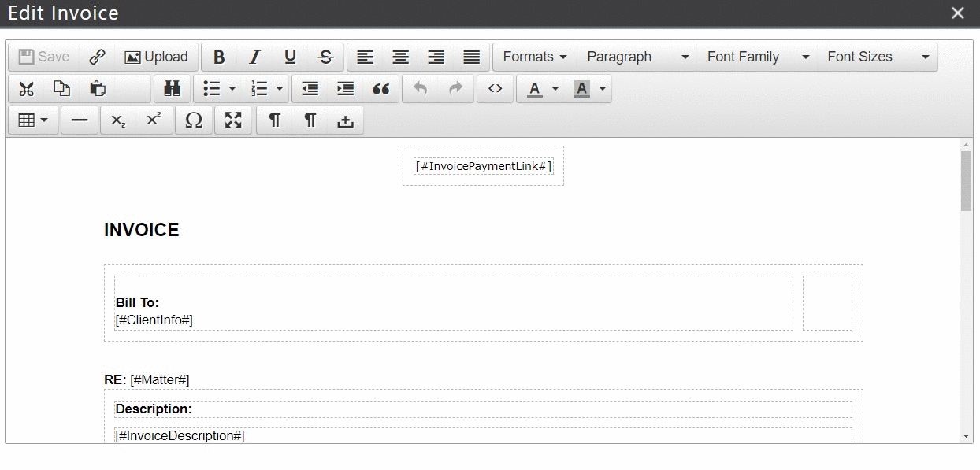Click the Save button
The height and width of the screenshot is (470, 980).
pos(43,57)
